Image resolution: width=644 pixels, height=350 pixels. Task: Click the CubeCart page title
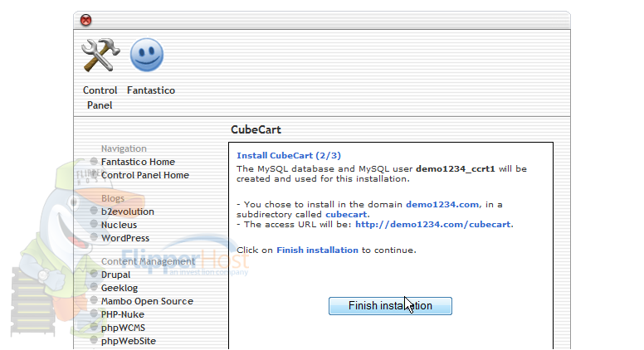(x=256, y=129)
